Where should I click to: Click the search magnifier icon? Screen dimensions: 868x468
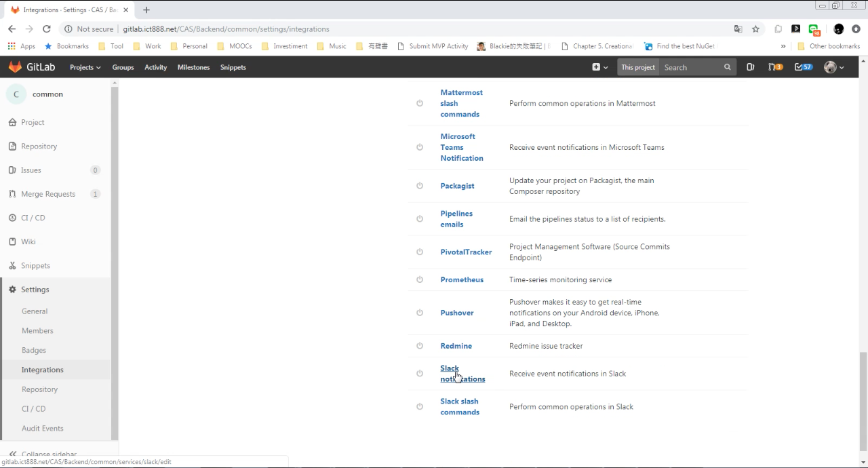coord(728,67)
